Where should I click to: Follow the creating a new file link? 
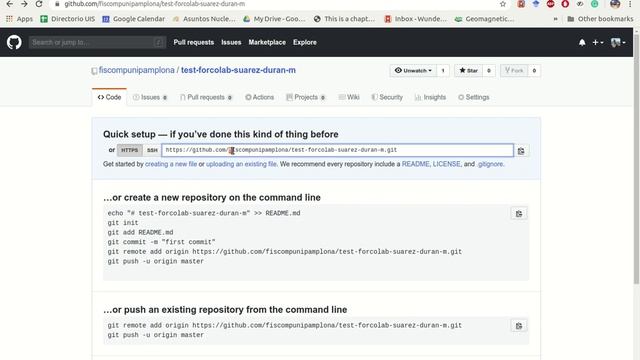coord(171,164)
